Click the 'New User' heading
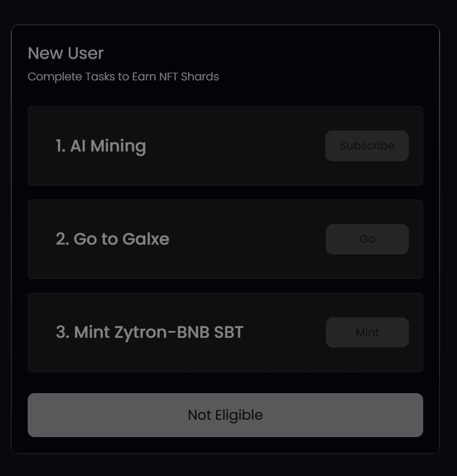This screenshot has width=457, height=476. [66, 53]
